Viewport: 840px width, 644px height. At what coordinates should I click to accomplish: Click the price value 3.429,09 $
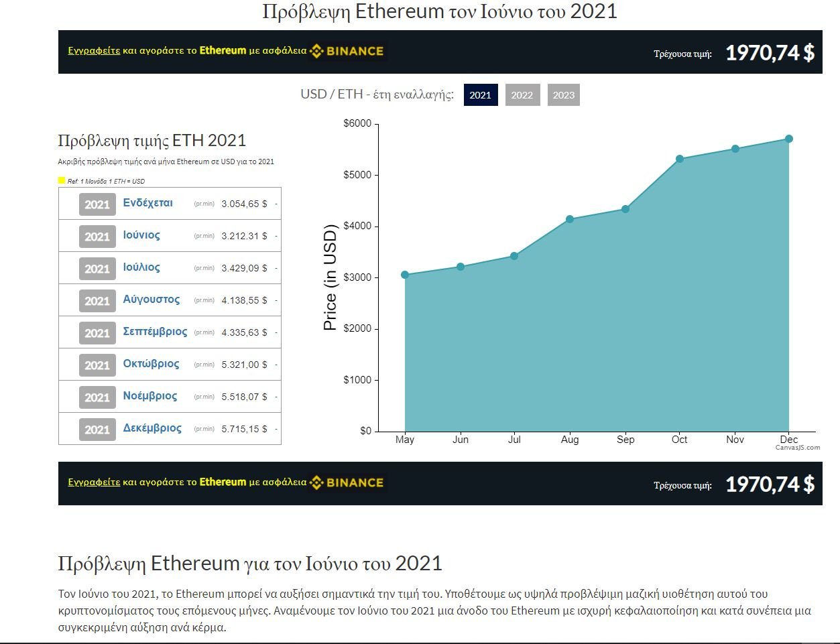(x=245, y=268)
